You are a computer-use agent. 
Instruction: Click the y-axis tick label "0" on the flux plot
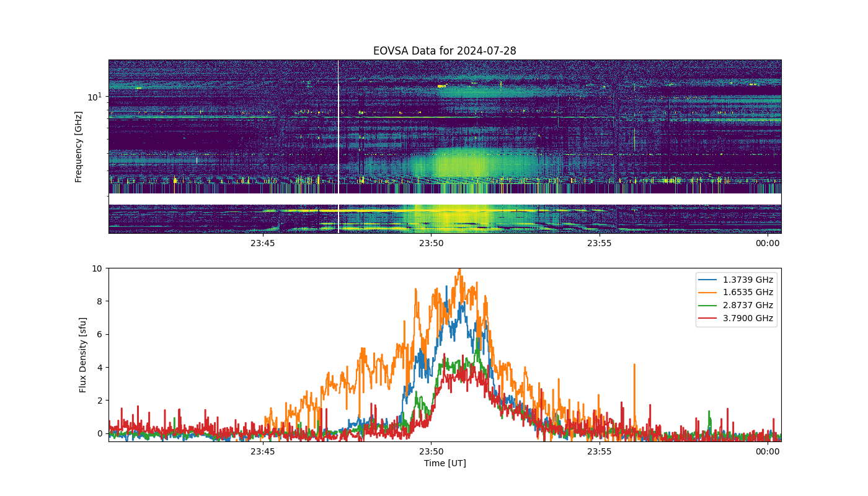[100, 433]
